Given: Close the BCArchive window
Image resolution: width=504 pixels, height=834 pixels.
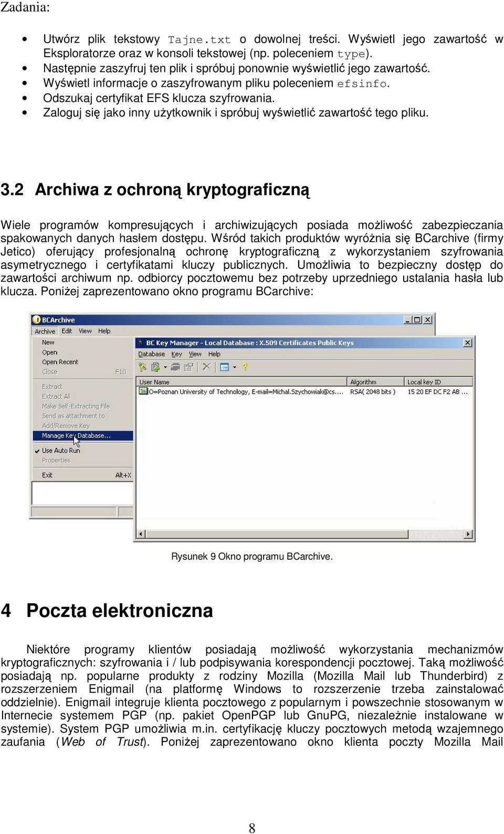Looking at the screenshot, I should [427, 320].
